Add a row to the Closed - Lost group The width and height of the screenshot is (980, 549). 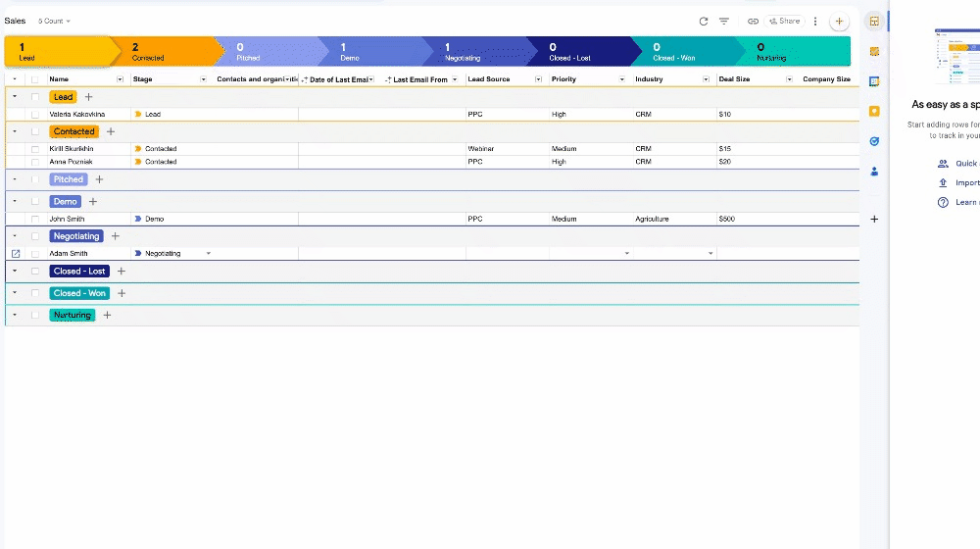[x=122, y=271]
